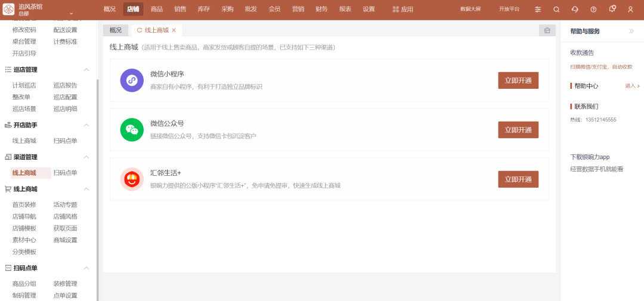Click 进入 link in 帮助中心
This screenshot has width=644, height=301.
point(632,86)
